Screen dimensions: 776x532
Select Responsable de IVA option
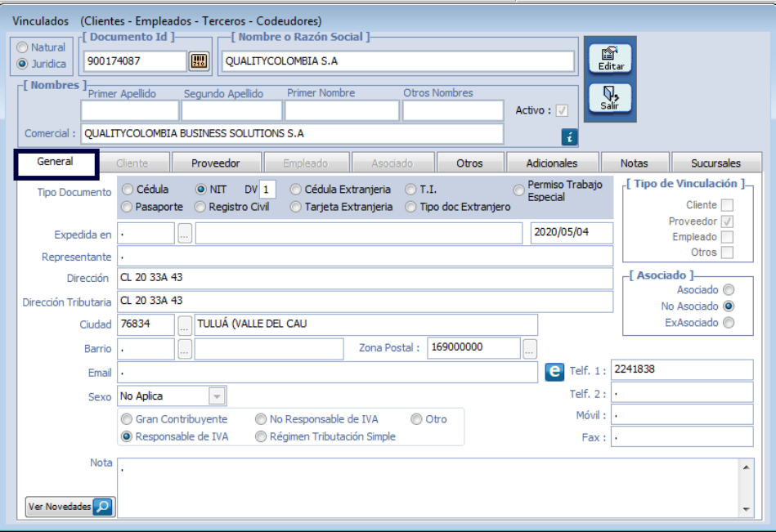pos(127,436)
